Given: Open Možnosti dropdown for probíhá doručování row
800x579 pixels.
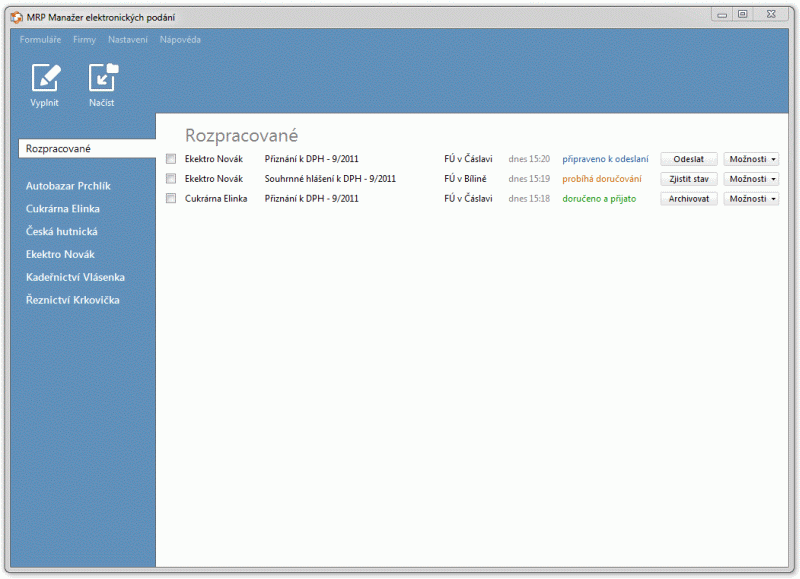Looking at the screenshot, I should 752,179.
